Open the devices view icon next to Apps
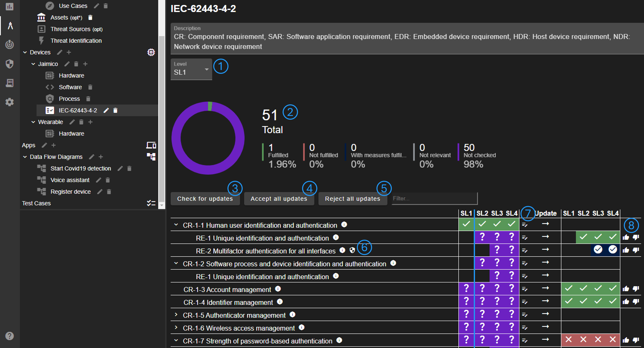This screenshot has width=644, height=348. click(151, 145)
